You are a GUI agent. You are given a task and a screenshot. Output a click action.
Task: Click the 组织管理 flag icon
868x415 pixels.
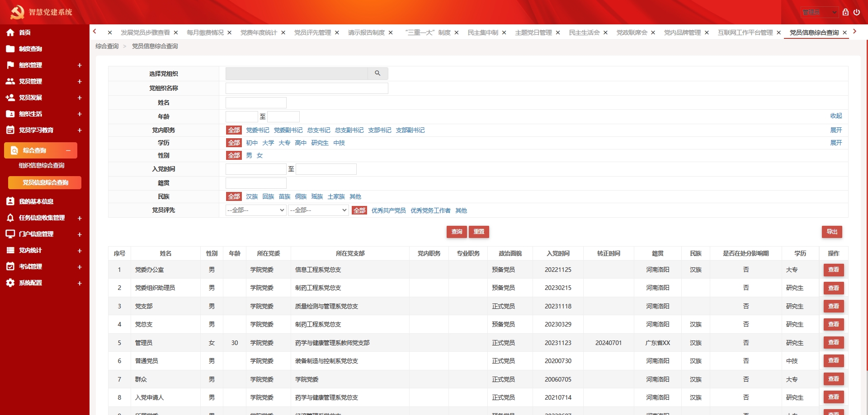tap(10, 65)
